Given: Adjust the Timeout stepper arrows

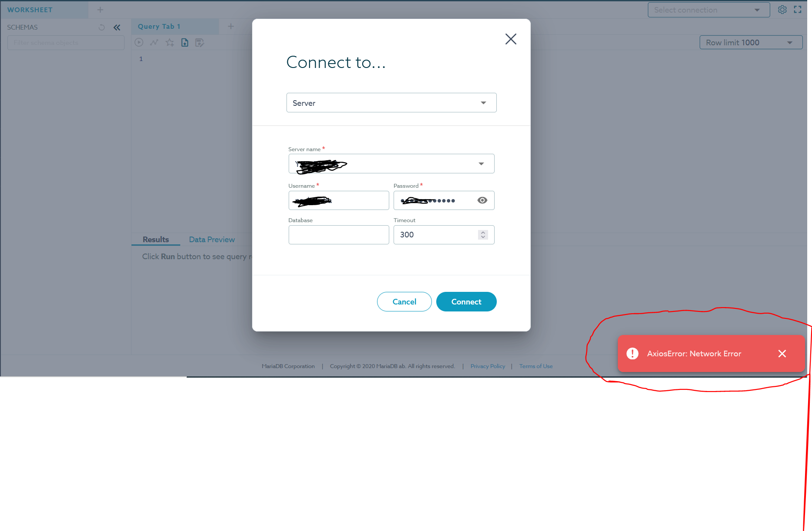Looking at the screenshot, I should (483, 235).
